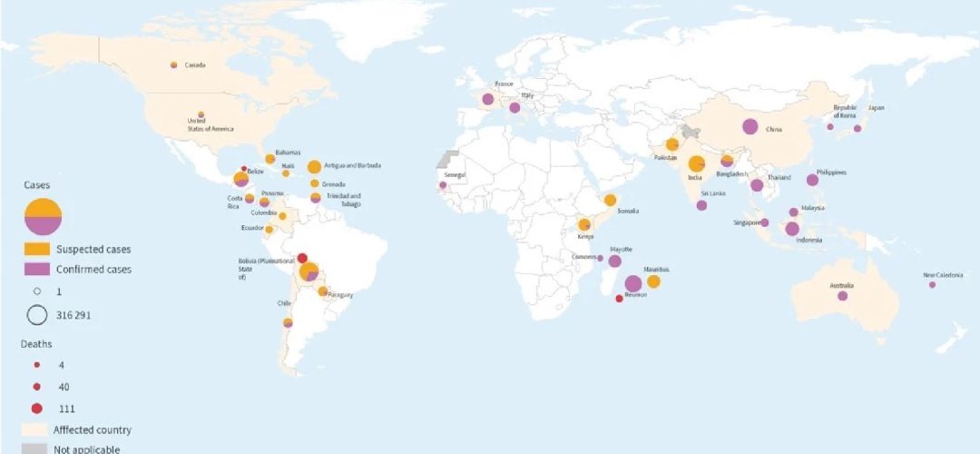Select the United States case marker
980x454 pixels.
201,114
